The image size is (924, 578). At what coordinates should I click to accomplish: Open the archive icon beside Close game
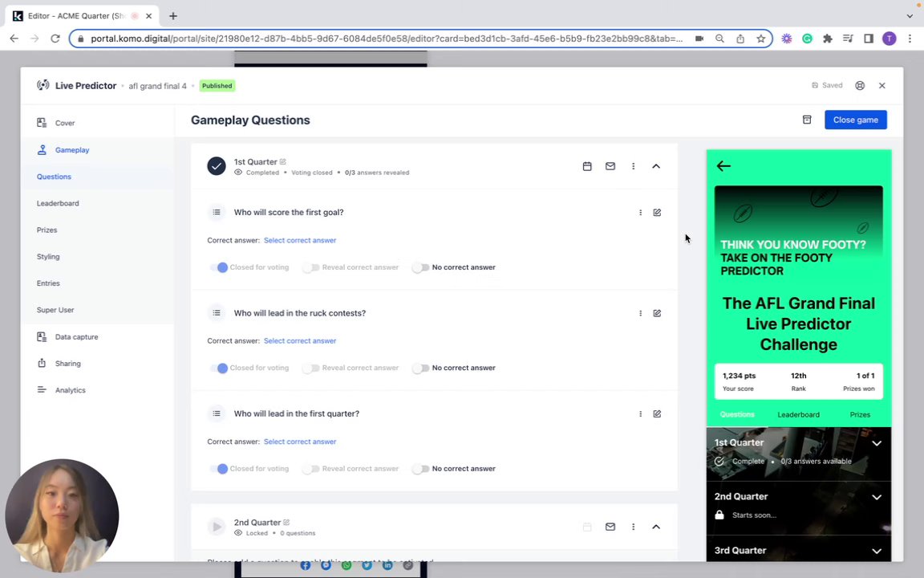coord(807,120)
